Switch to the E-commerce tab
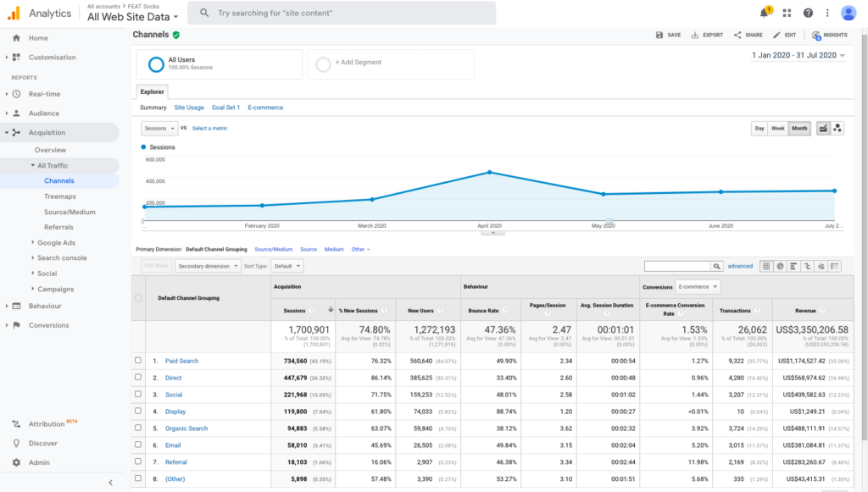This screenshot has width=868, height=492. click(x=265, y=108)
